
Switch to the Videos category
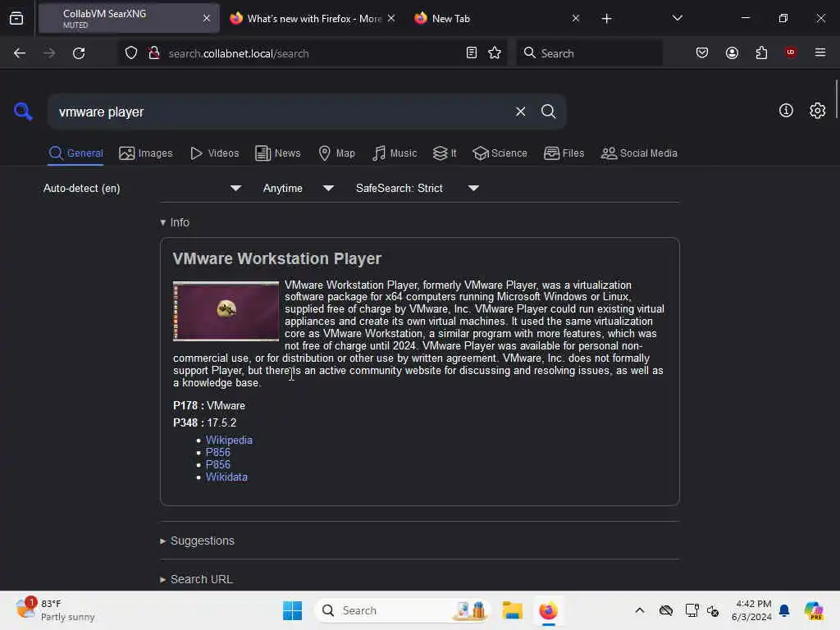(214, 153)
